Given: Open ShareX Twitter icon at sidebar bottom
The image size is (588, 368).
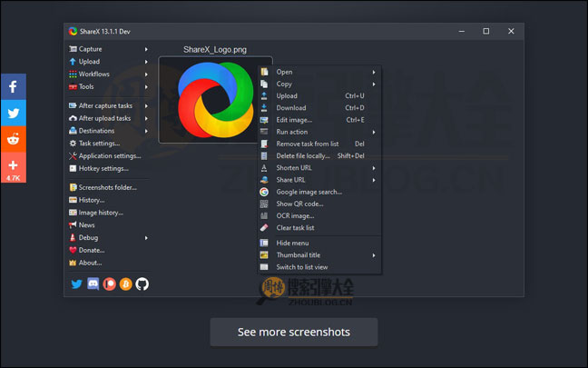Looking at the screenshot, I should pos(76,283).
